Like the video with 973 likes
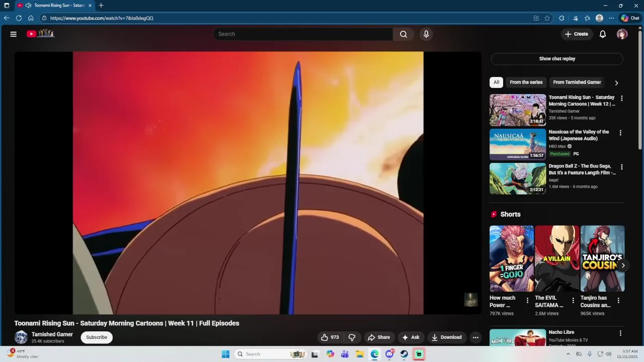 [330, 337]
